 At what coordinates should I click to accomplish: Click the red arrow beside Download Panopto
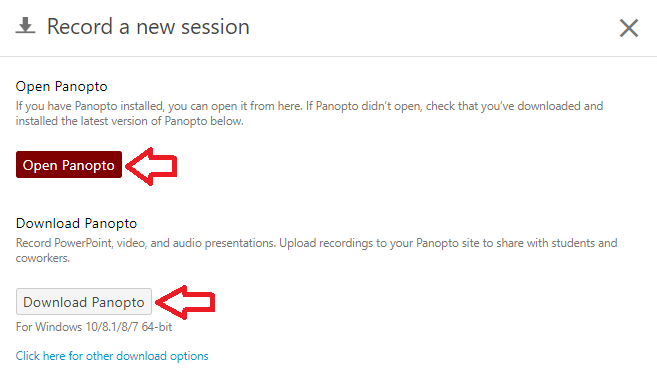click(185, 302)
